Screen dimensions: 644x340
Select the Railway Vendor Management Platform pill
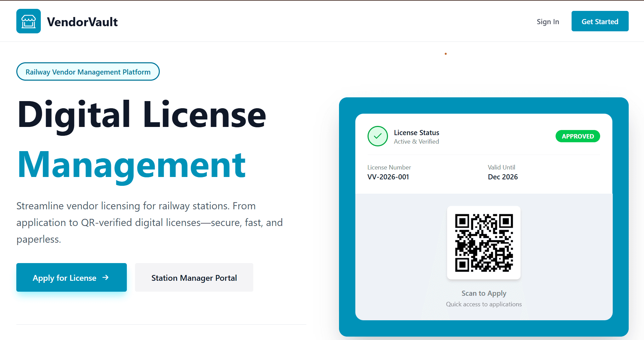point(88,72)
